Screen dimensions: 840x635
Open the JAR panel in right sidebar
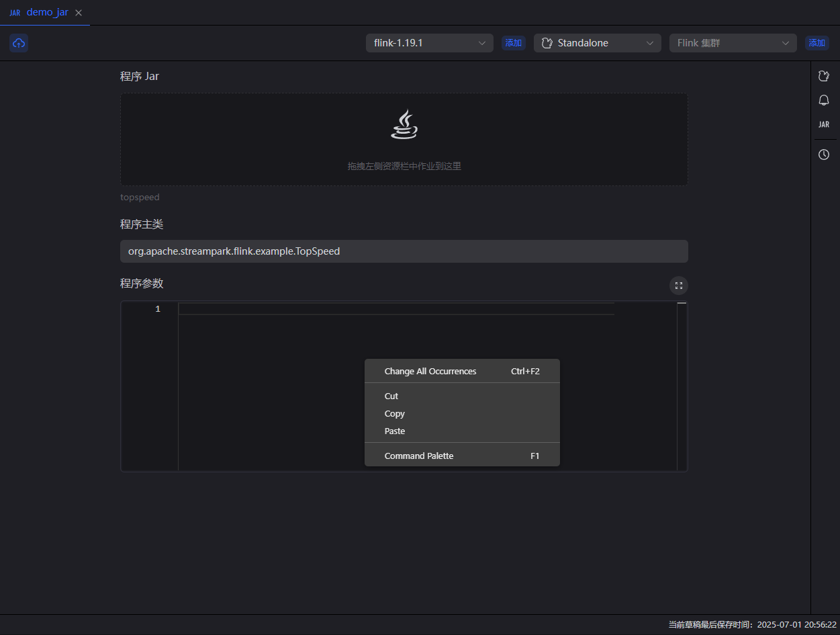click(x=824, y=124)
